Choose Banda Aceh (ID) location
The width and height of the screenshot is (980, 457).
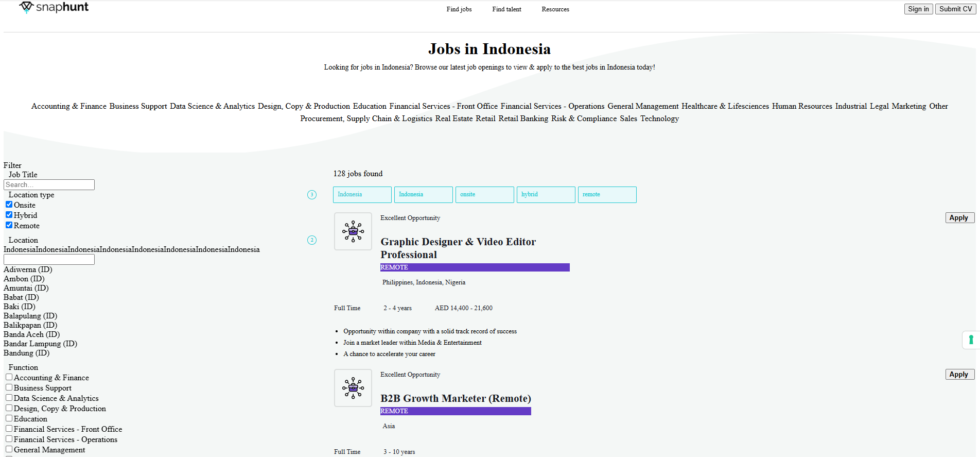32,334
